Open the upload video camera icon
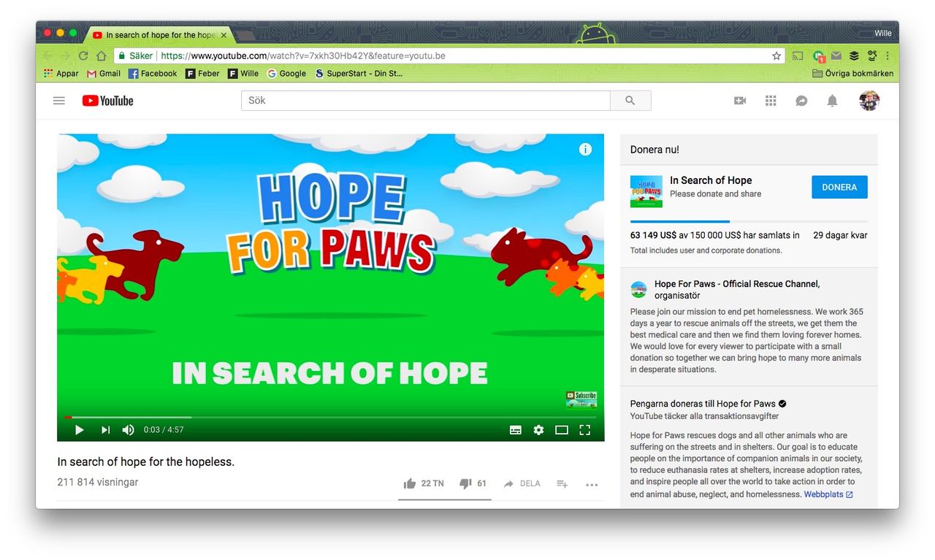This screenshot has height=560, width=935. [740, 101]
